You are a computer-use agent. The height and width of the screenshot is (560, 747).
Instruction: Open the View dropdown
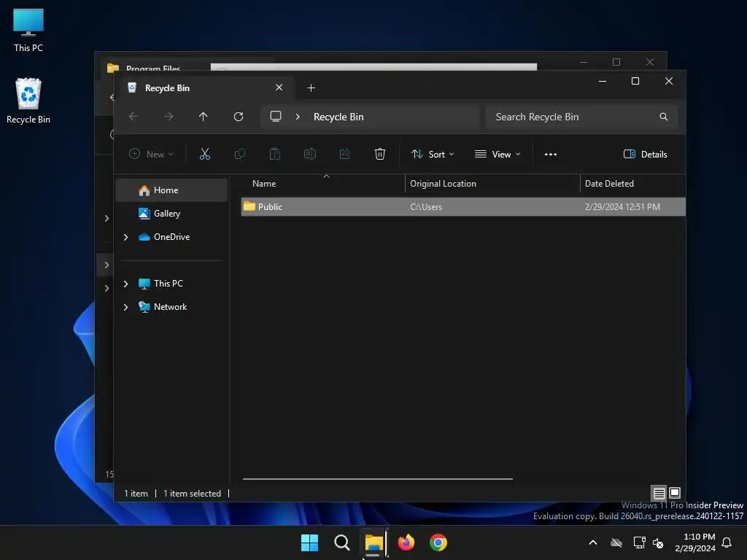(498, 155)
